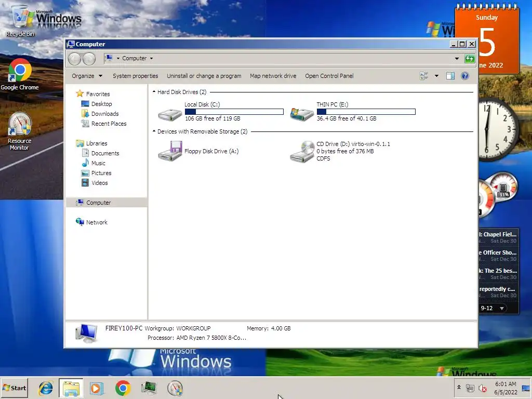This screenshot has width=532, height=399.
Task: Open Recent Places under Favorites
Action: click(x=109, y=124)
